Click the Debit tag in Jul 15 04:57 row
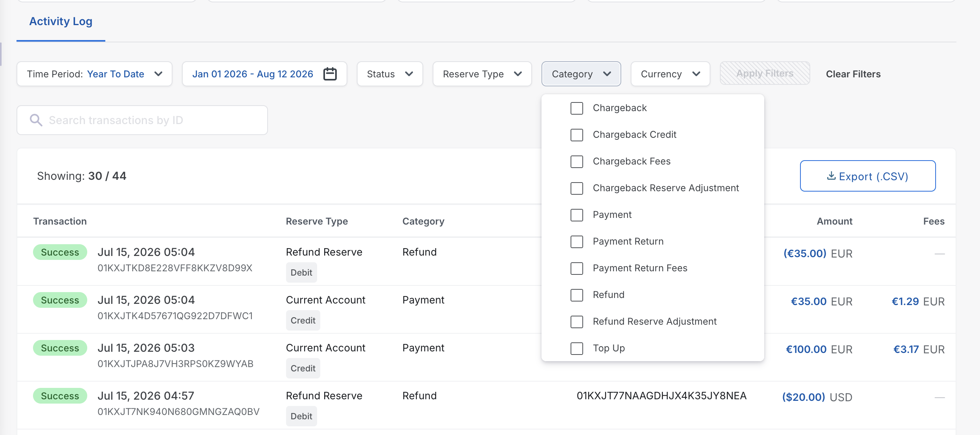The height and width of the screenshot is (435, 980). (301, 416)
